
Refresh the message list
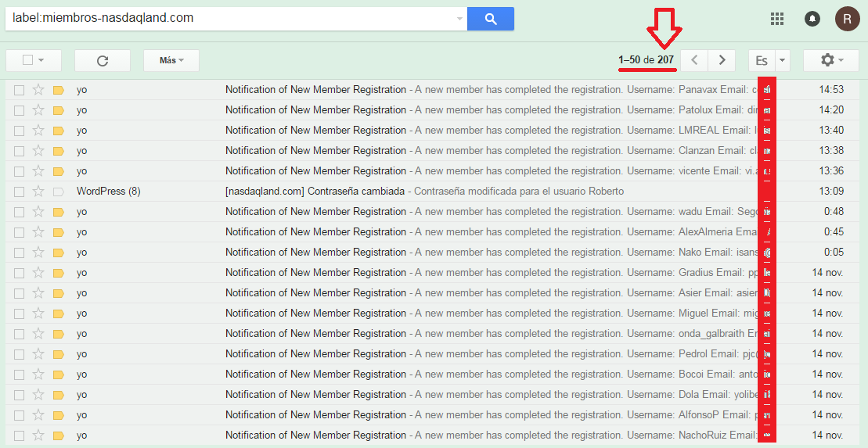pos(103,60)
